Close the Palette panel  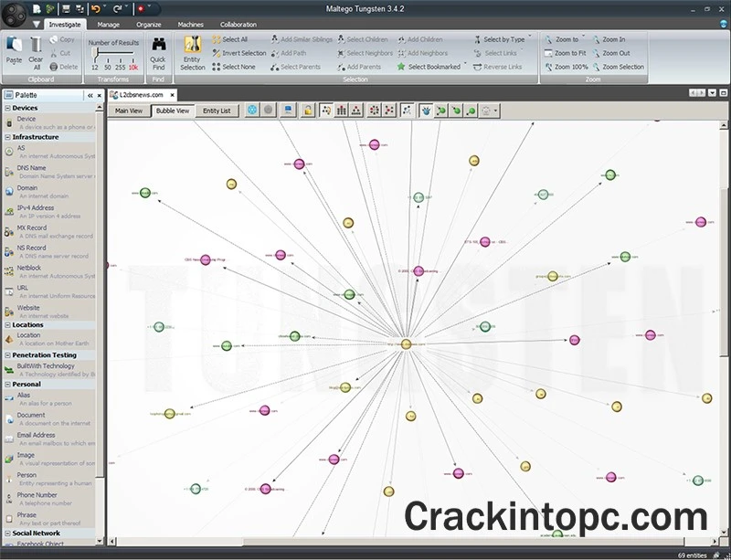99,96
